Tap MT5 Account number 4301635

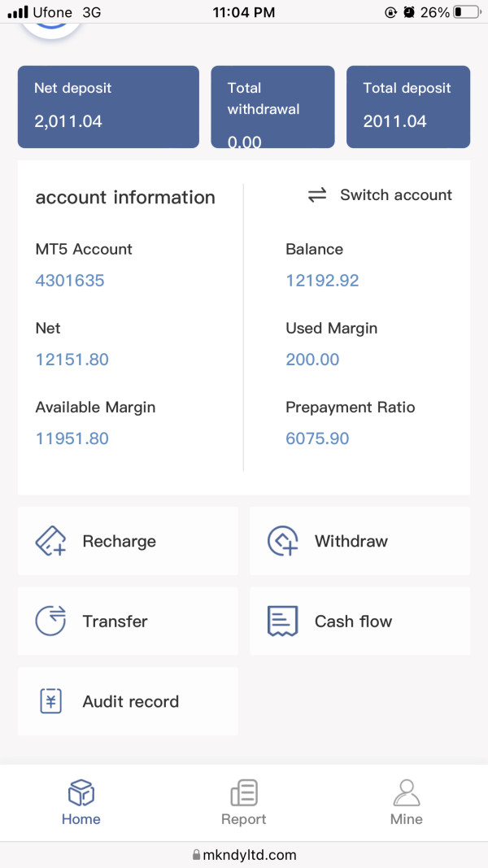point(70,281)
